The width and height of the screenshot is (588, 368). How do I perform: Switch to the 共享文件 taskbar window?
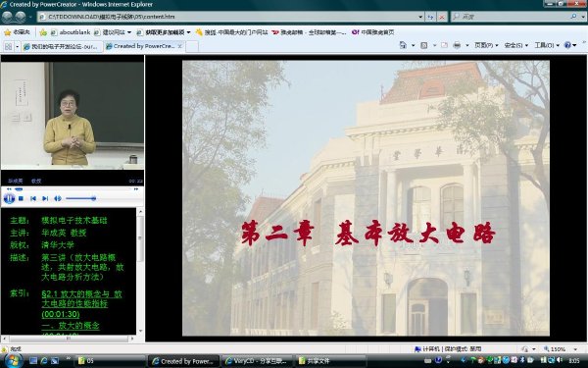click(x=331, y=361)
